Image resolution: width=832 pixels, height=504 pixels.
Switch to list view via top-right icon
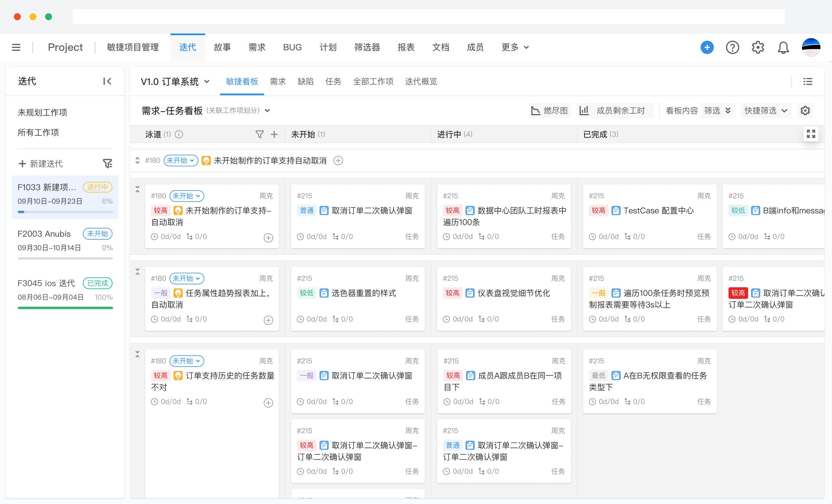(808, 81)
